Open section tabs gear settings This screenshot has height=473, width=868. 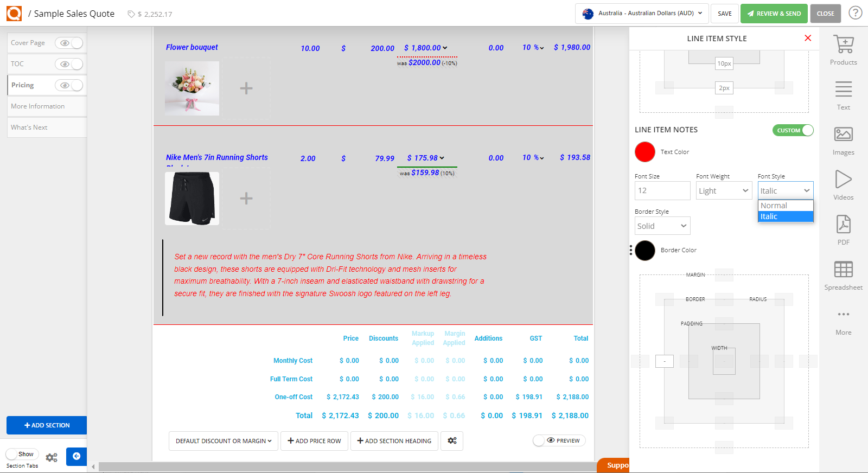pos(52,458)
